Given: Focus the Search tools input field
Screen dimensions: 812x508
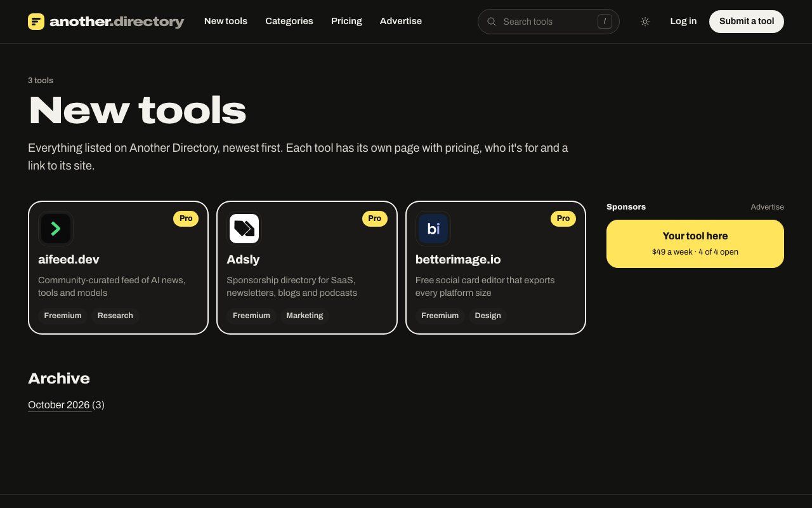Looking at the screenshot, I should [549, 22].
